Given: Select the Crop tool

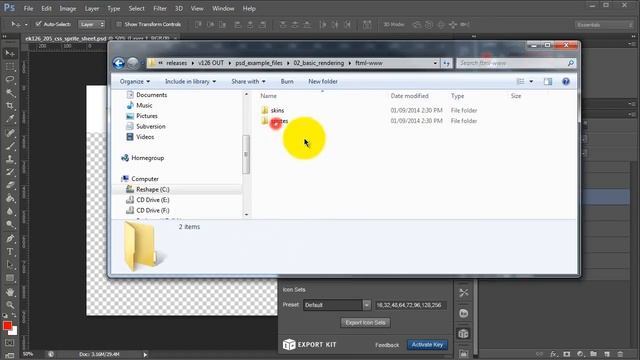Looking at the screenshot, I should click(10, 106).
